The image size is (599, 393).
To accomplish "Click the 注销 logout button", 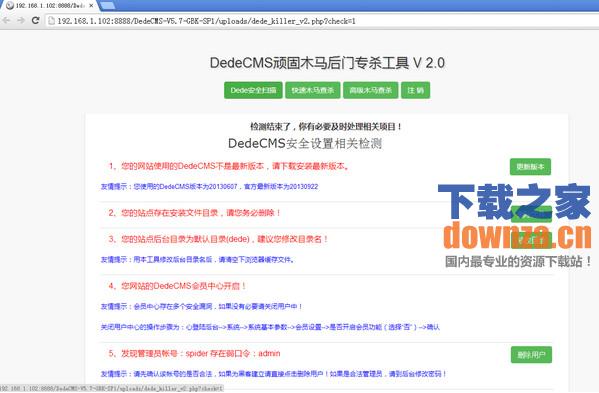I will (x=415, y=91).
